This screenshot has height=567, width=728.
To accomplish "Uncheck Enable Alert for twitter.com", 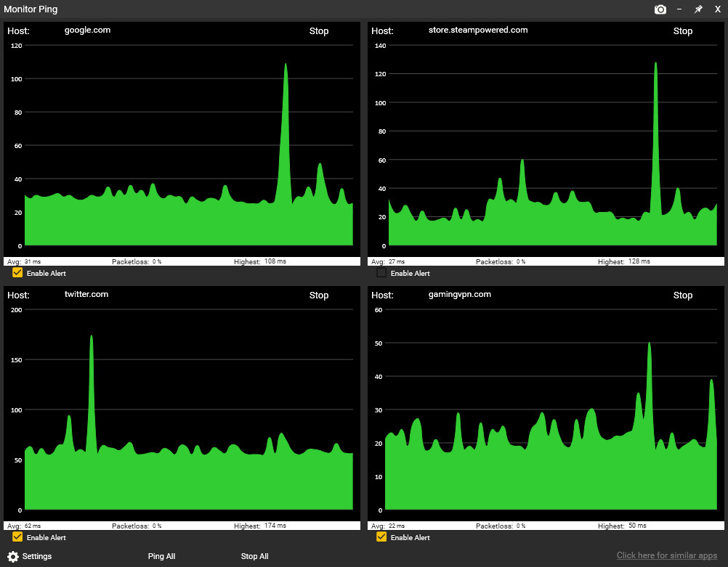I will (17, 537).
